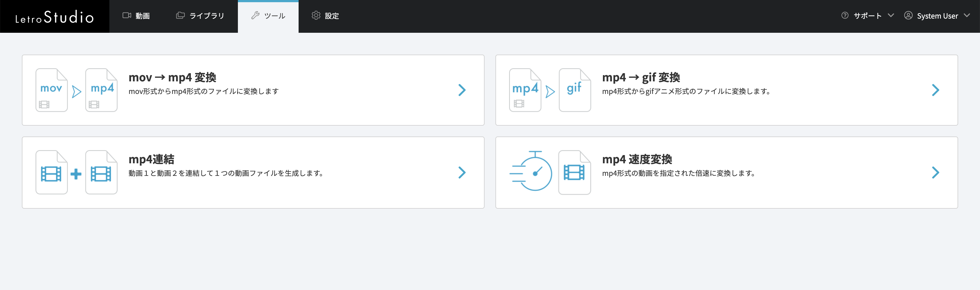This screenshot has width=980, height=290.
Task: Click the video camera icon in 動画 tab
Action: click(127, 16)
